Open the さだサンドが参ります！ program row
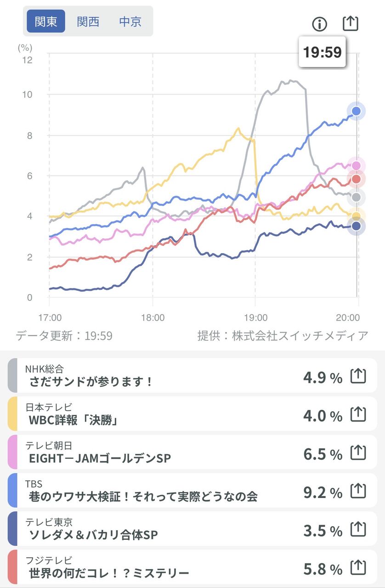 pyautogui.click(x=193, y=376)
